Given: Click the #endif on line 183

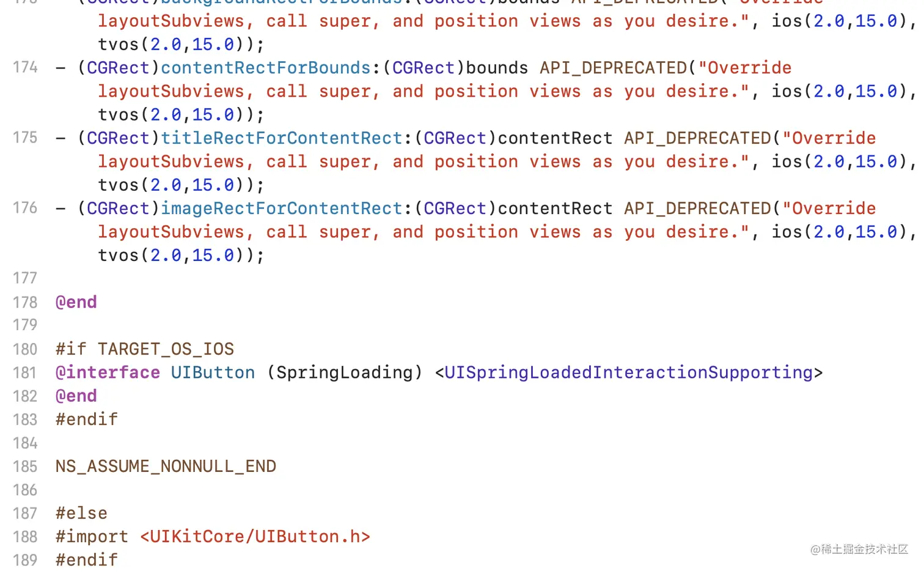Looking at the screenshot, I should coord(87,419).
